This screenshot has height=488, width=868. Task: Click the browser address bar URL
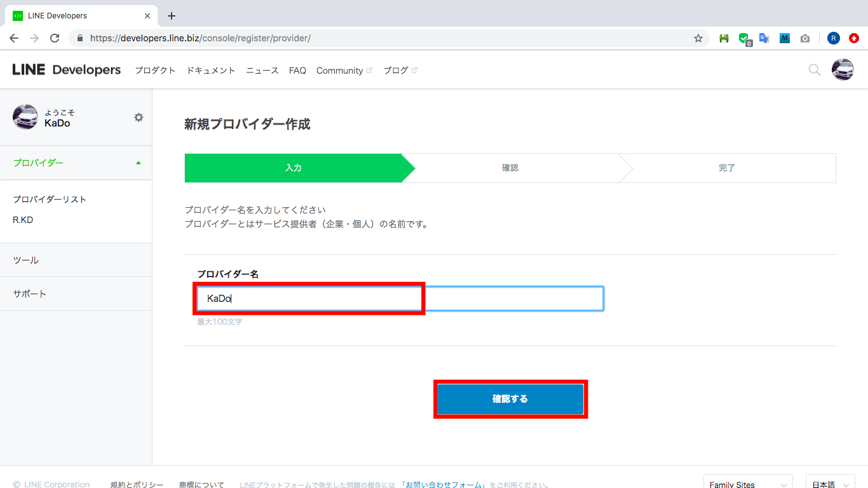point(200,38)
